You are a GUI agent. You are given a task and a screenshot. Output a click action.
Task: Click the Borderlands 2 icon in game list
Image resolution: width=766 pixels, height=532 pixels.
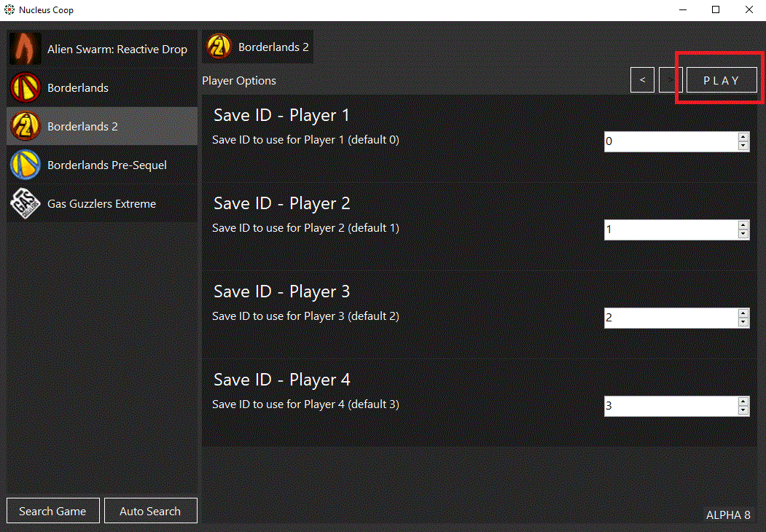coord(26,126)
